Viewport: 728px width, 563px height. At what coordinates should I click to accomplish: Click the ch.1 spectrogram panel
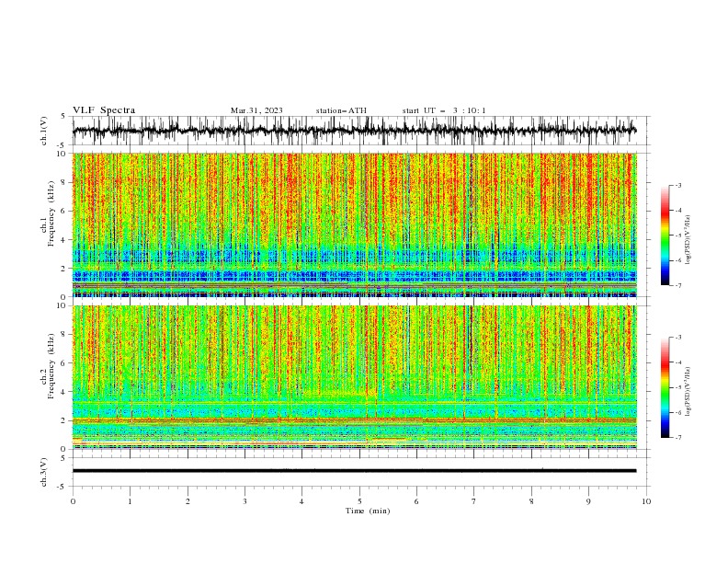(354, 224)
